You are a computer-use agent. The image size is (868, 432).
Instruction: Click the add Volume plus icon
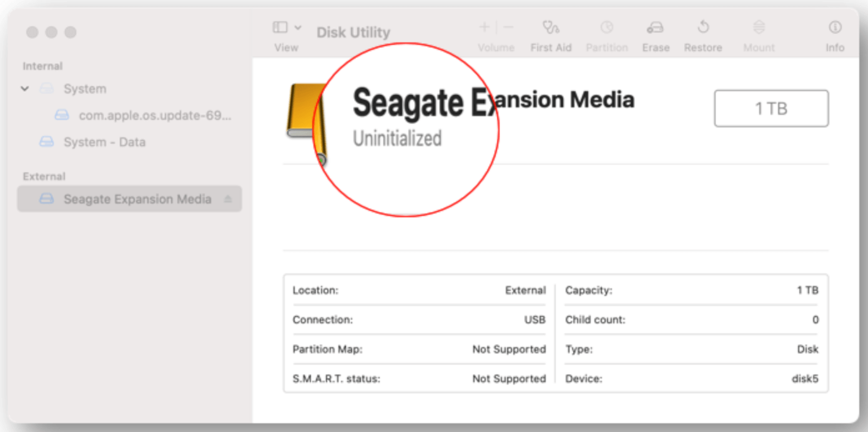coord(484,27)
